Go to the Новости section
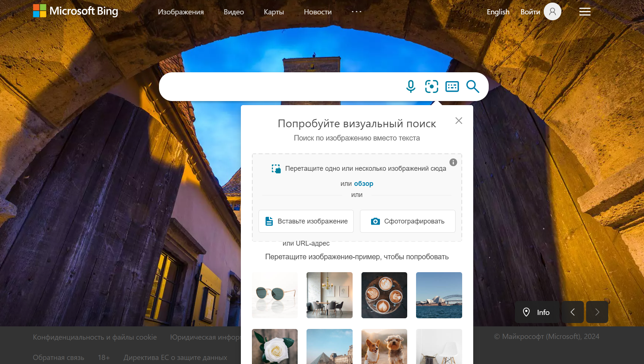644x364 pixels. click(318, 12)
